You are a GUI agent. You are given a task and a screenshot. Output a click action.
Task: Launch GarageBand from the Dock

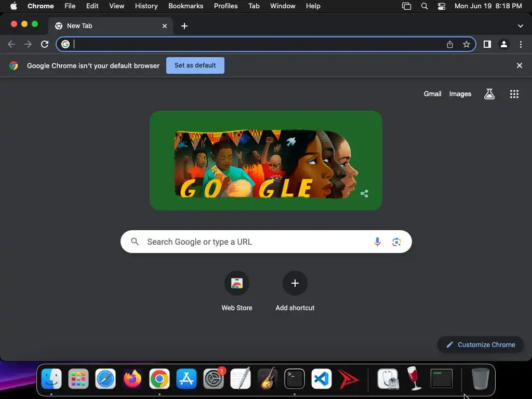[268, 379]
